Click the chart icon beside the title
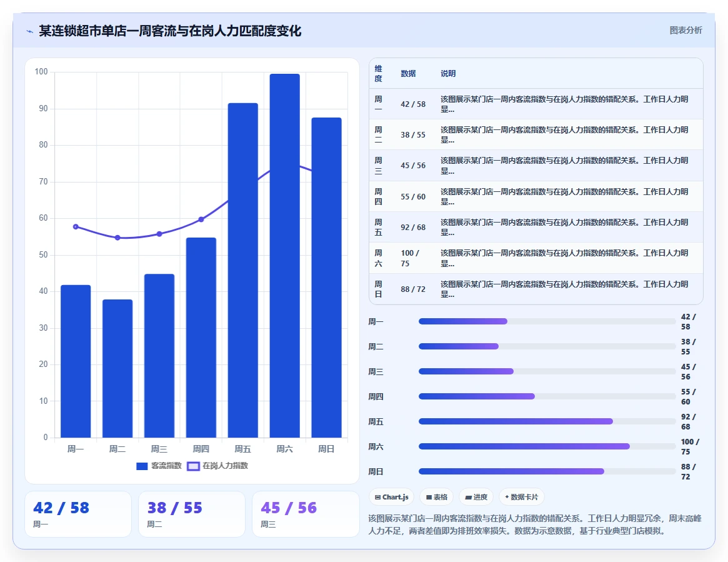The height and width of the screenshot is (562, 728). pyautogui.click(x=30, y=32)
